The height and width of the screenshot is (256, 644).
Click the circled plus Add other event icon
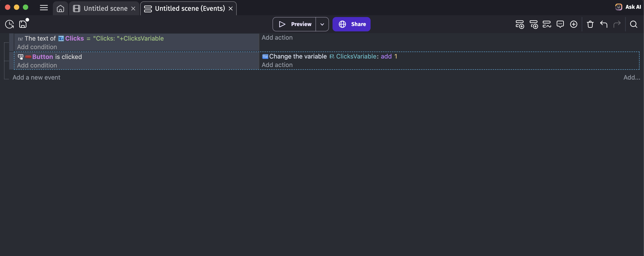point(573,24)
